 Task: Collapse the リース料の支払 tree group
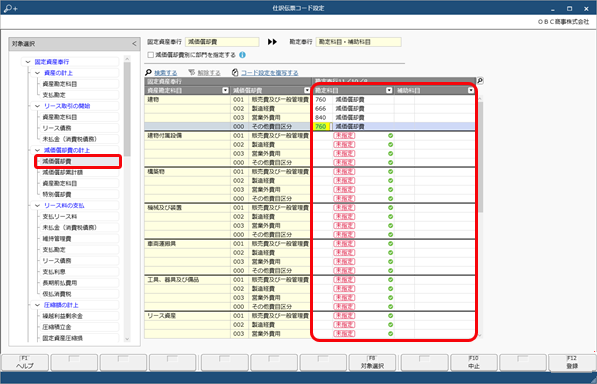click(x=37, y=206)
